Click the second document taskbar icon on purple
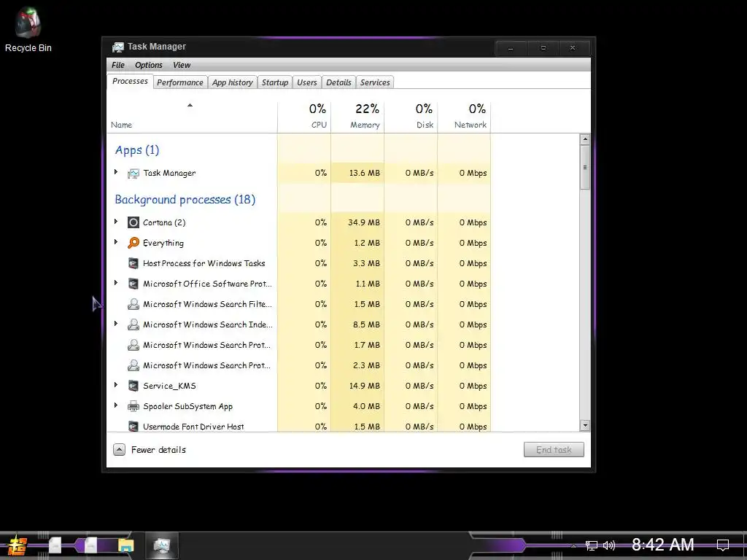 91,545
